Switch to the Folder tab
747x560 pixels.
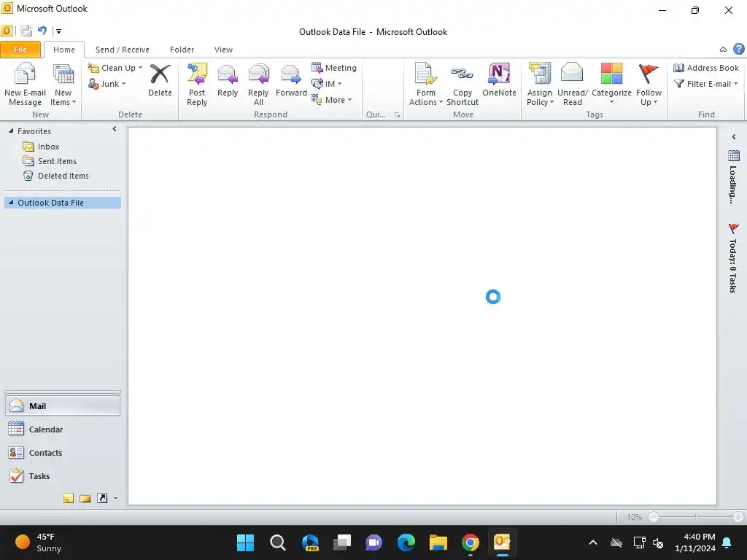click(182, 50)
